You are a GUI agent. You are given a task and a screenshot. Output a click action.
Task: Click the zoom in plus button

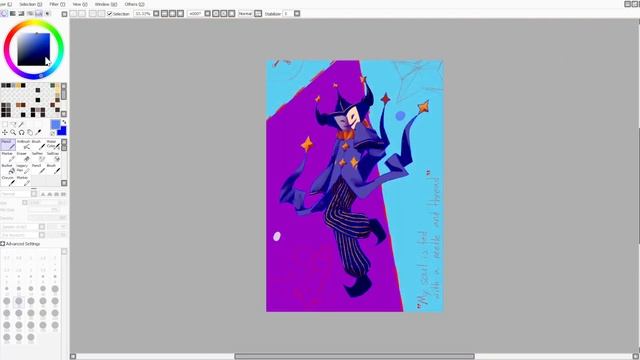pyautogui.click(x=172, y=13)
